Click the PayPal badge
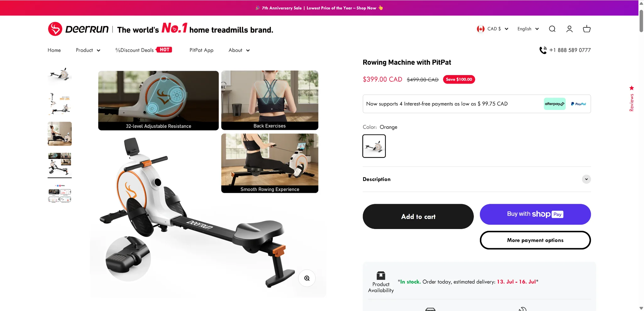This screenshot has height=311, width=644. pyautogui.click(x=578, y=104)
